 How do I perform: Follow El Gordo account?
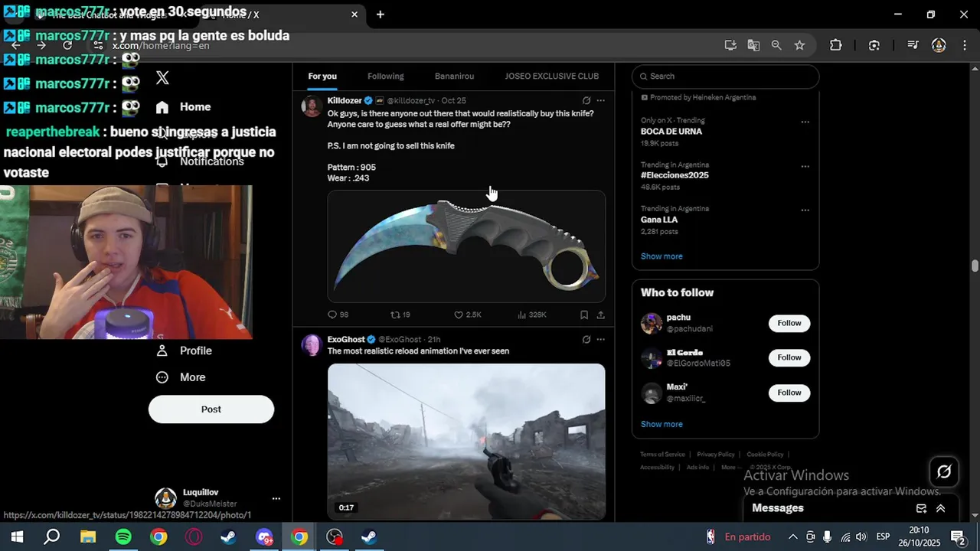tap(789, 357)
